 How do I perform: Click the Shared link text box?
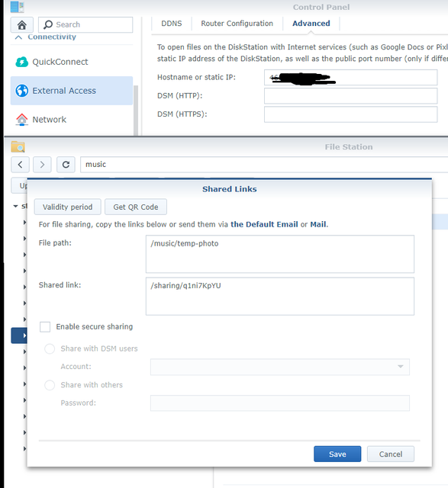(x=280, y=297)
